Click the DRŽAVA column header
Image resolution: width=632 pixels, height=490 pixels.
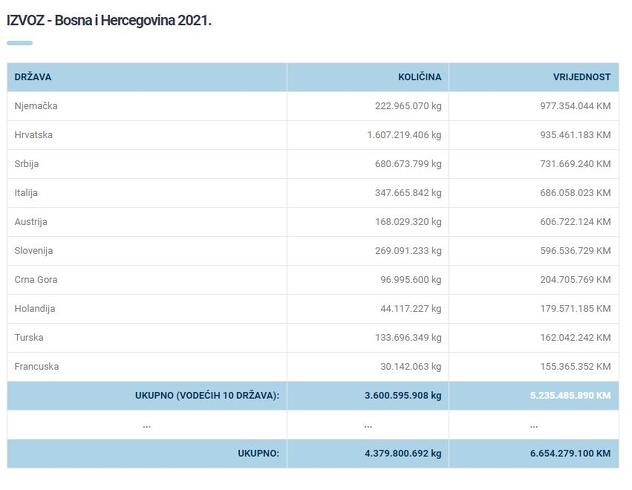point(33,76)
